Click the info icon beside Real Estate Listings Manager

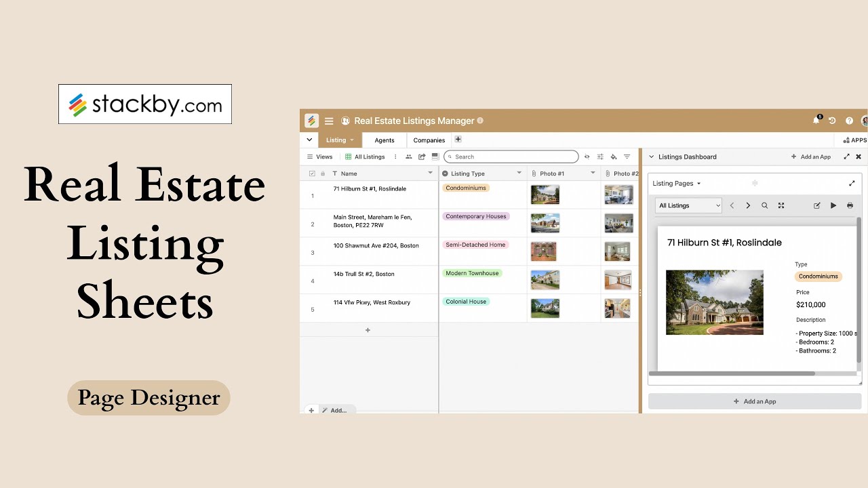(x=480, y=121)
